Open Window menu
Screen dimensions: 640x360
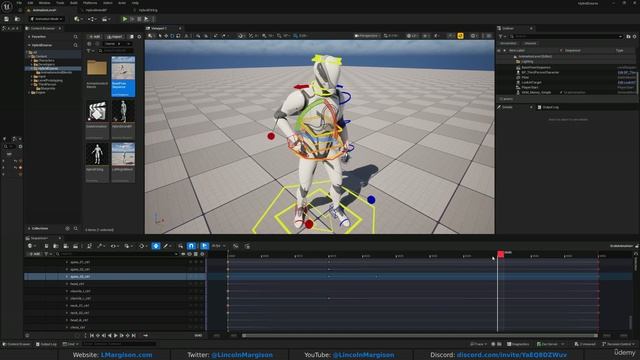[44, 3]
